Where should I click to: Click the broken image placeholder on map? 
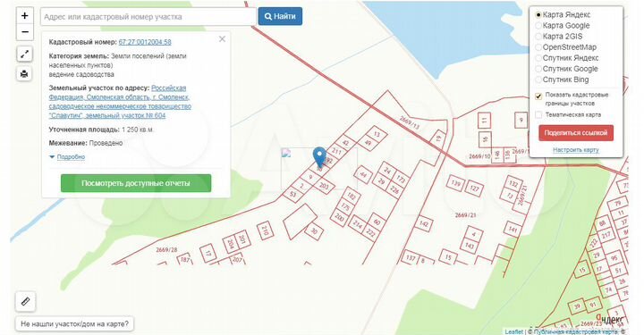click(x=286, y=154)
